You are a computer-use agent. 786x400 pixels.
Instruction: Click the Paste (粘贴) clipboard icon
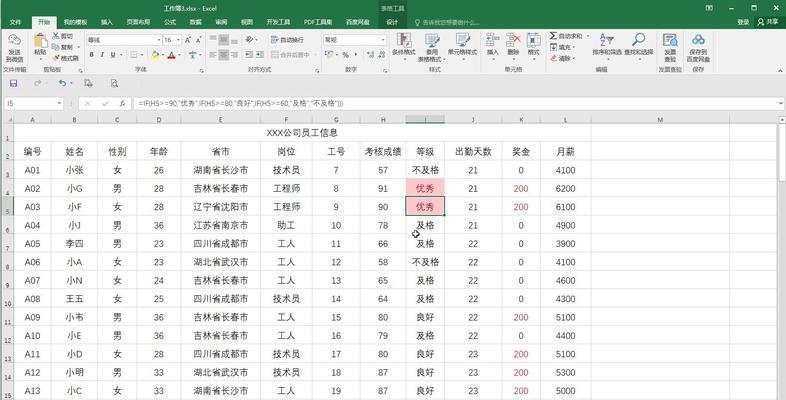(41, 41)
